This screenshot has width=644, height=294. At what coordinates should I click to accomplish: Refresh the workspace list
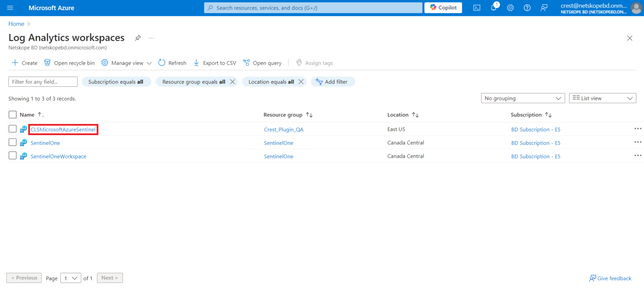pos(172,62)
